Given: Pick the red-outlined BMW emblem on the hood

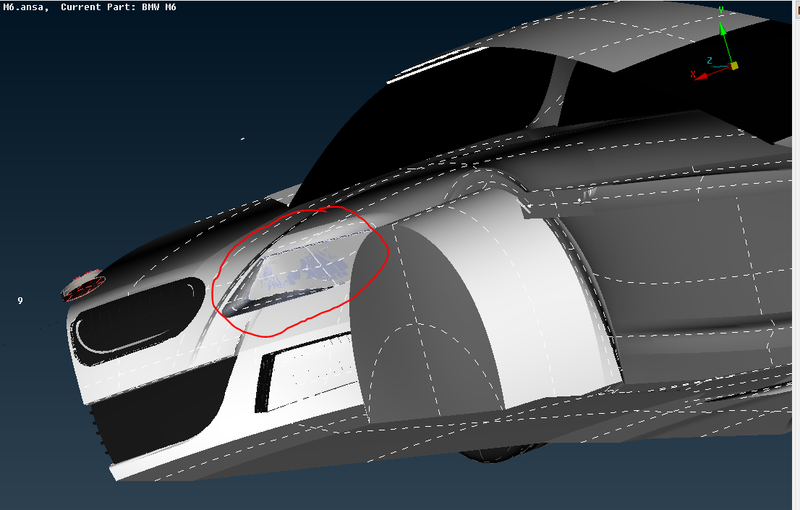Looking at the screenshot, I should click(84, 285).
